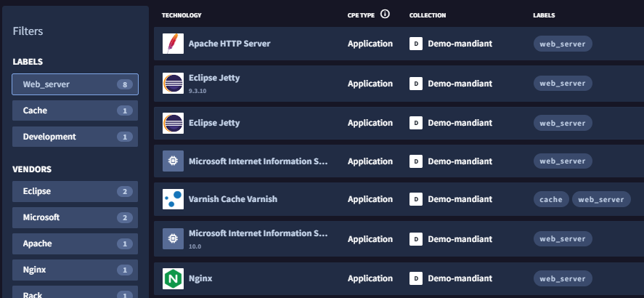Click the green Nginx logo icon

[x=173, y=278]
